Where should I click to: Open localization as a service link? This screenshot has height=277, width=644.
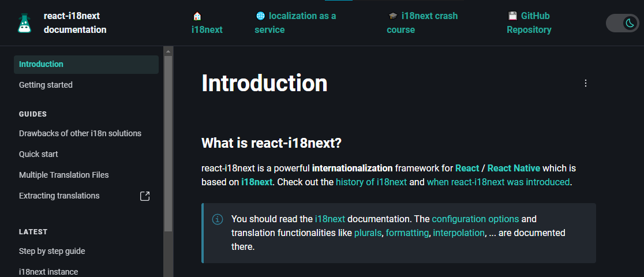295,23
